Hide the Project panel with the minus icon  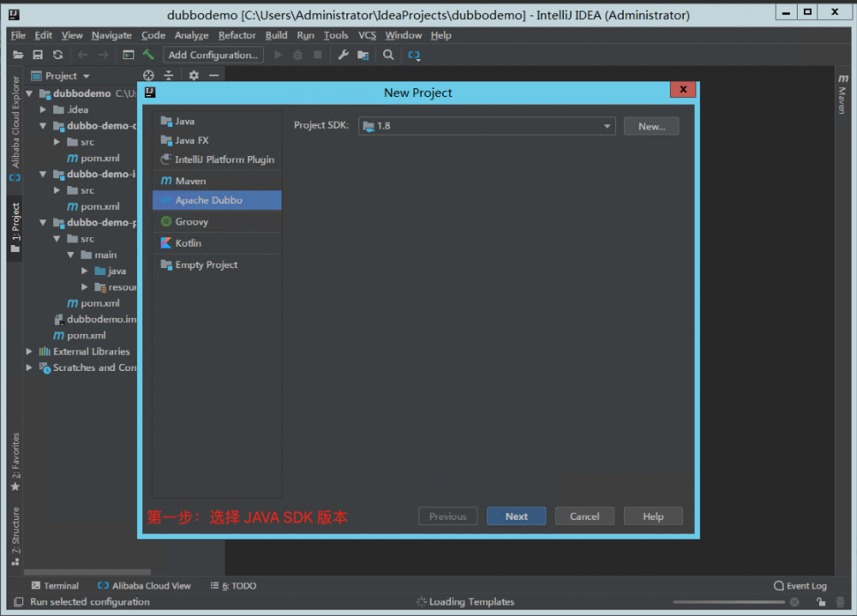[213, 75]
